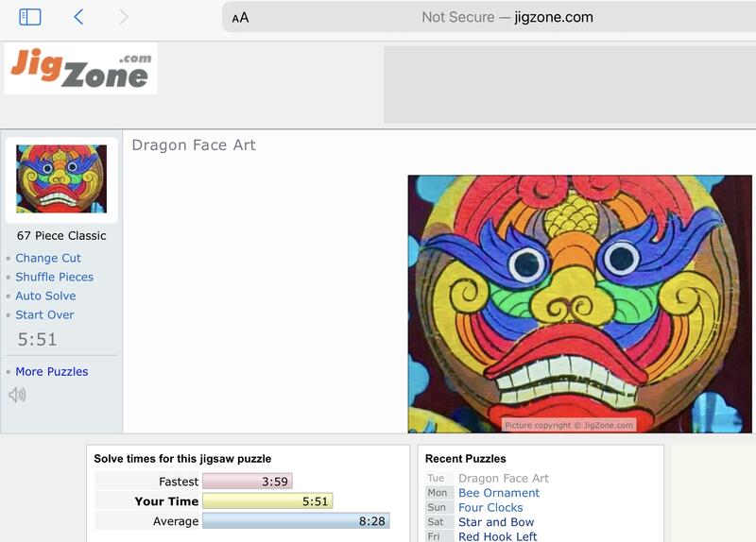The width and height of the screenshot is (756, 542).
Task: Click the Dragon Face Art thumbnail
Action: 61,179
